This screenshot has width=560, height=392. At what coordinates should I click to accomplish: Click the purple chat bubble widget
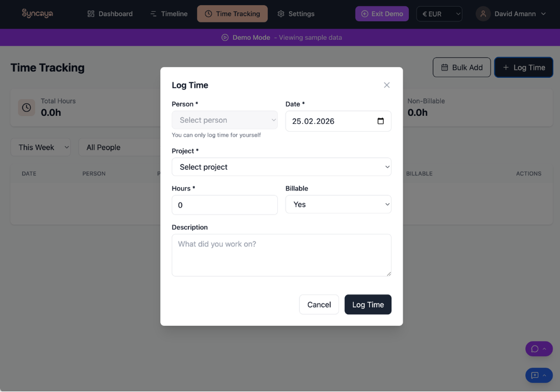click(x=535, y=349)
